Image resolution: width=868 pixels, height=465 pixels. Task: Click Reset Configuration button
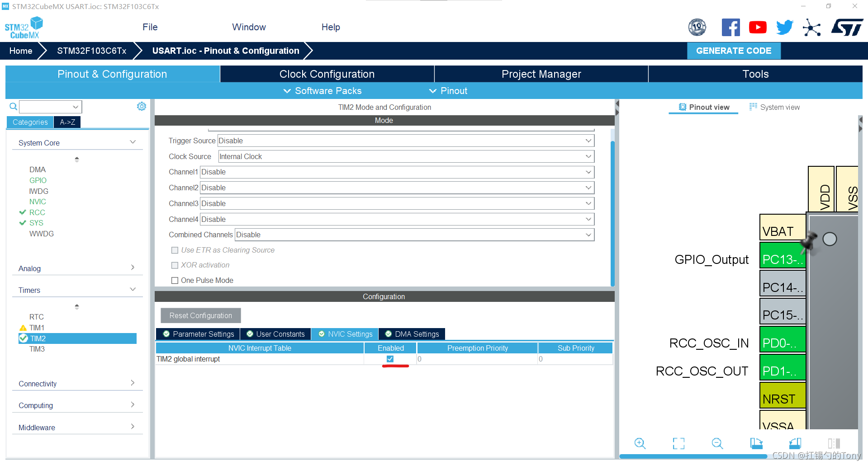tap(200, 315)
